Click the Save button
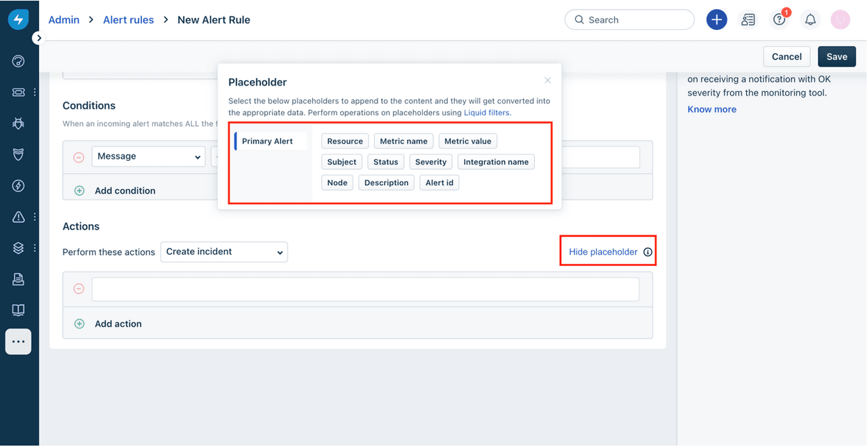This screenshot has height=447, width=868. point(837,56)
